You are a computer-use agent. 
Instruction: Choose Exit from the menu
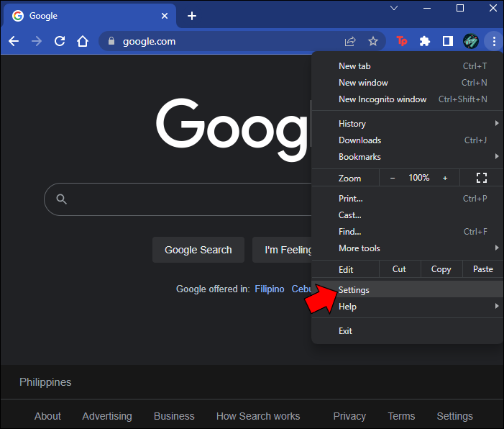pos(407,331)
